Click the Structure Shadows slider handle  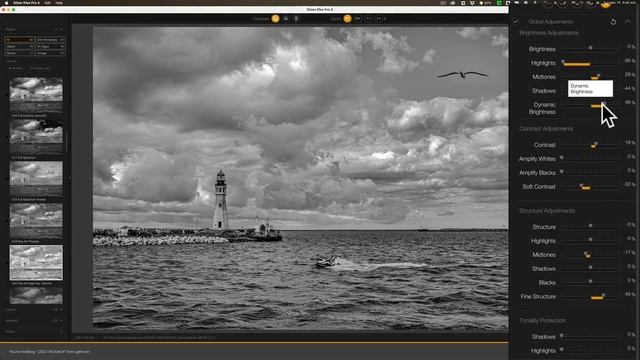pos(590,267)
